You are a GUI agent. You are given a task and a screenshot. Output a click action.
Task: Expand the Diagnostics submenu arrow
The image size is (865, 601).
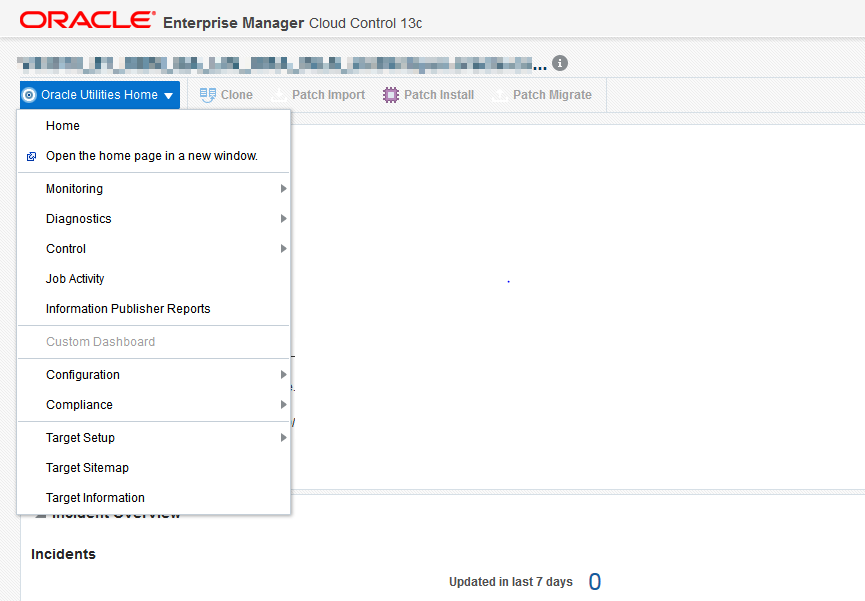pos(283,219)
